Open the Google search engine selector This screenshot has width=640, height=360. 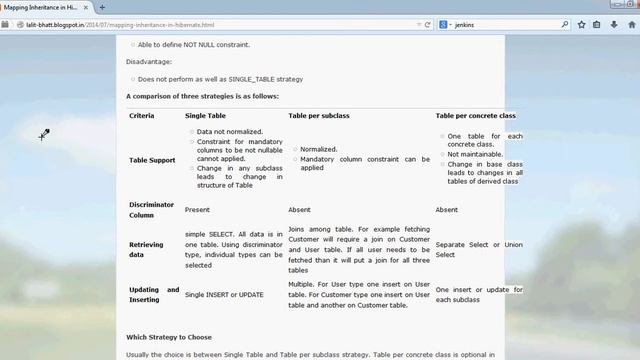(445, 25)
